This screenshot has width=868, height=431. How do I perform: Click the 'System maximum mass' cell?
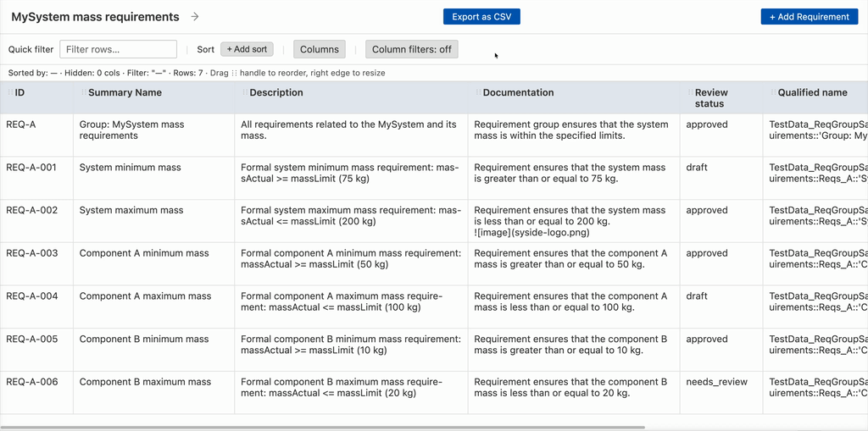(x=154, y=221)
